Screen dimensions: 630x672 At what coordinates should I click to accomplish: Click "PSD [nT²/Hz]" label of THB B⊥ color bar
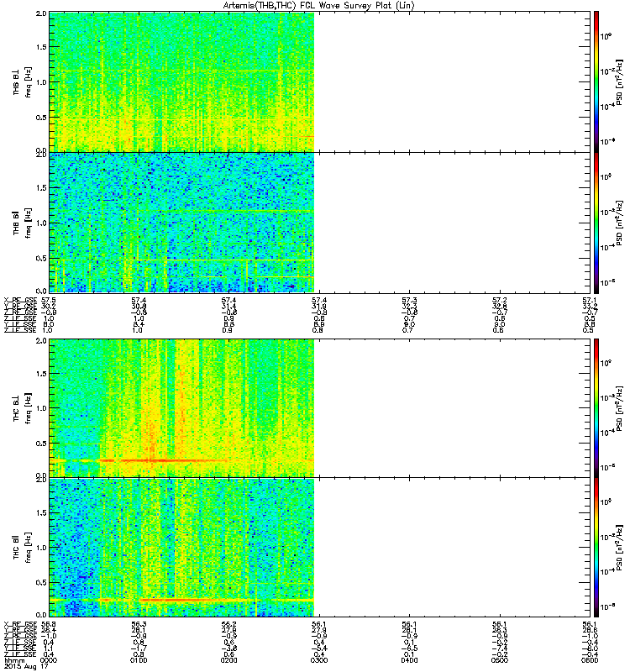tap(620, 81)
